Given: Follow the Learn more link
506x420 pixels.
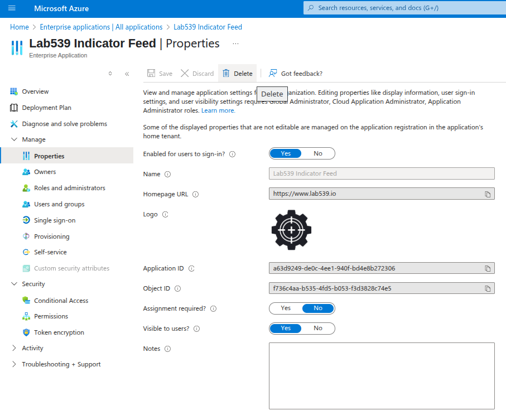Looking at the screenshot, I should [218, 110].
